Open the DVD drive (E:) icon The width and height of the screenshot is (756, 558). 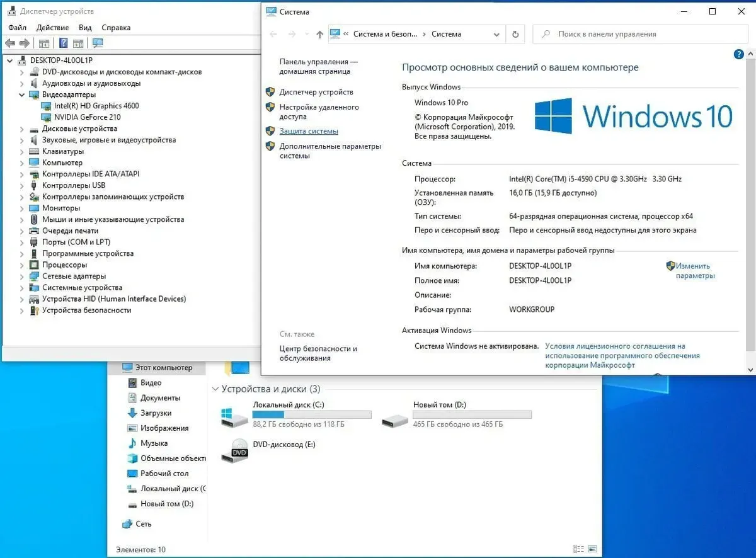[x=234, y=450]
